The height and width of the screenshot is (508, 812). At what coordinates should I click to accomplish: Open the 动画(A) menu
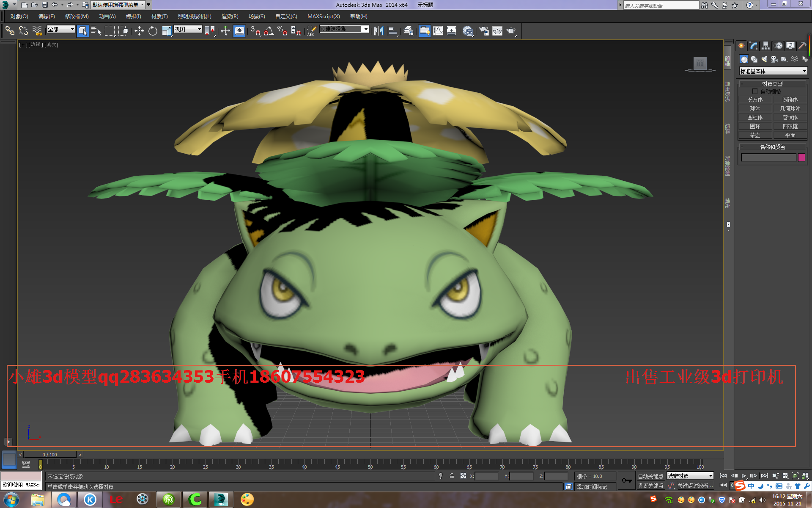(107, 16)
